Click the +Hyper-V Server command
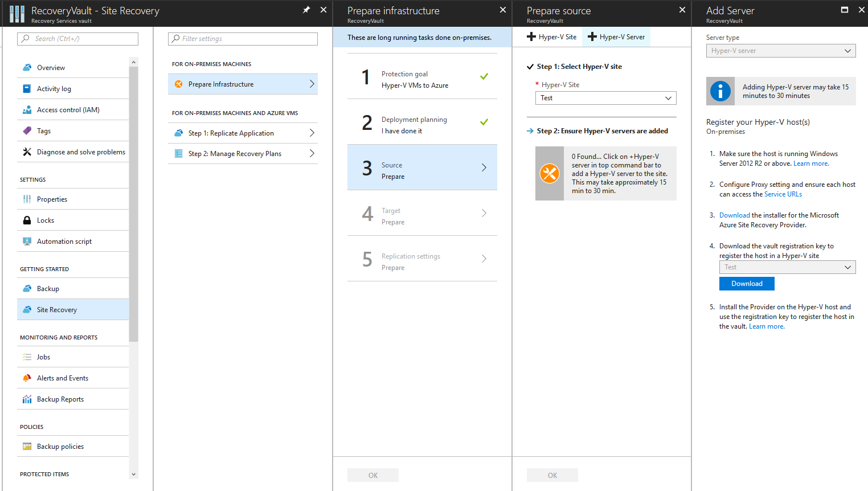Image resolution: width=868 pixels, height=491 pixels. click(616, 37)
